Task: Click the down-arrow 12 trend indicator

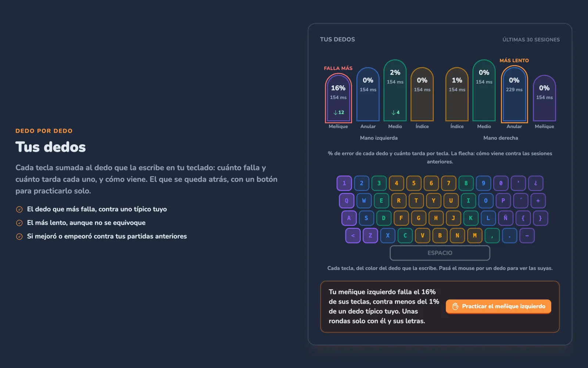Action: [x=338, y=112]
